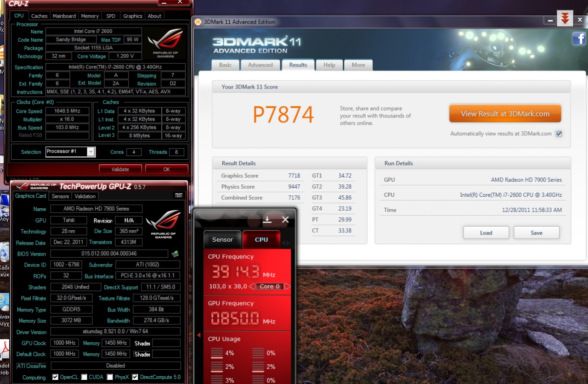This screenshot has height=384, width=588.
Task: Toggle the CUDA checkbox in GPU-Z
Action: pos(84,377)
